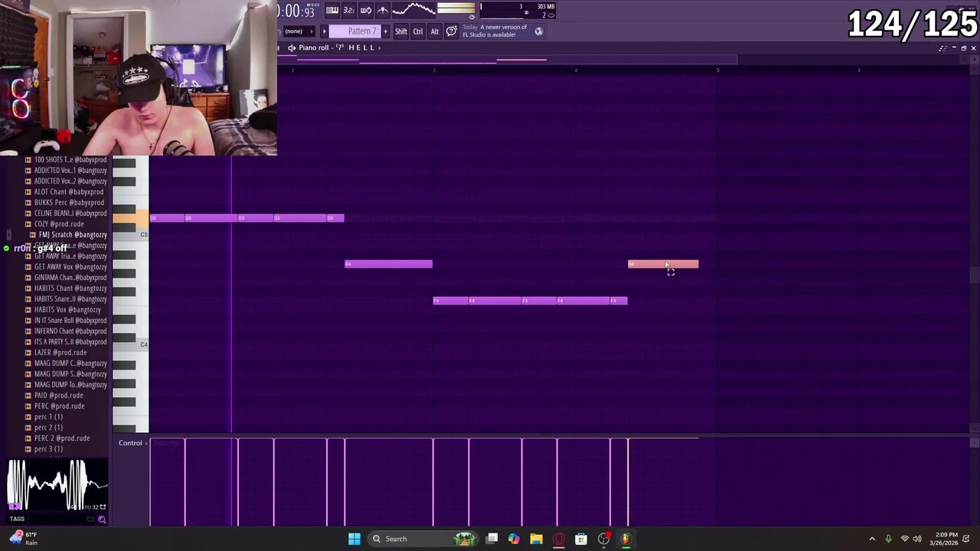Open Opera browser from taskbar
This screenshot has height=551, width=980.
(559, 539)
